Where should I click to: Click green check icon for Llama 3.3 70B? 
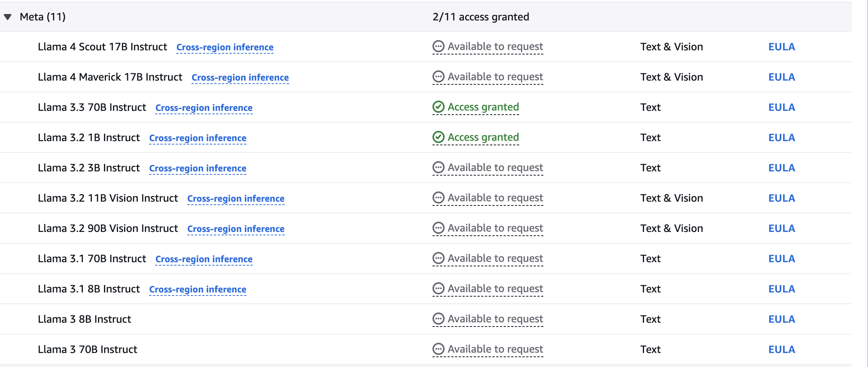(438, 107)
